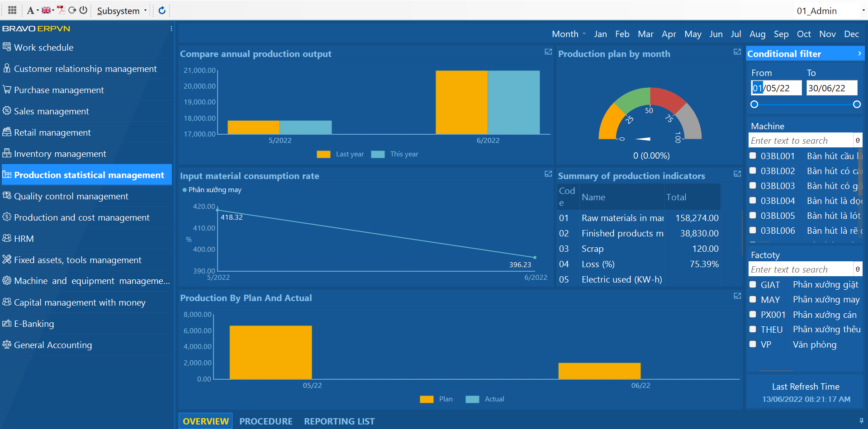This screenshot has height=429, width=868.
Task: Click the log out arrow icon
Action: 72,10
